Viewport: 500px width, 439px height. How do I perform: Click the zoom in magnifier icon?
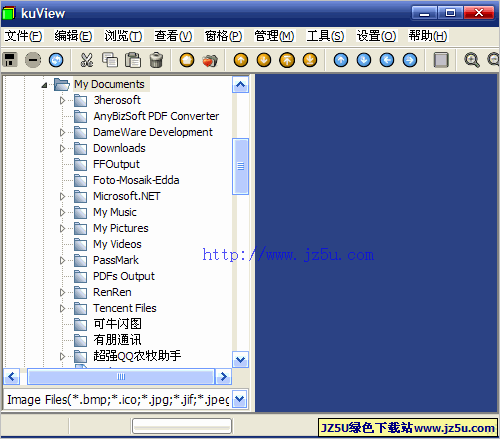pyautogui.click(x=472, y=60)
